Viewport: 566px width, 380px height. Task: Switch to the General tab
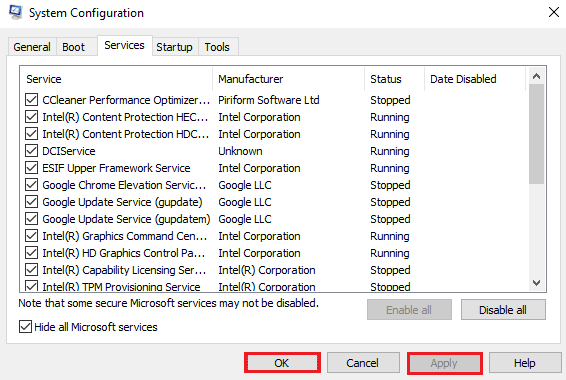32,47
